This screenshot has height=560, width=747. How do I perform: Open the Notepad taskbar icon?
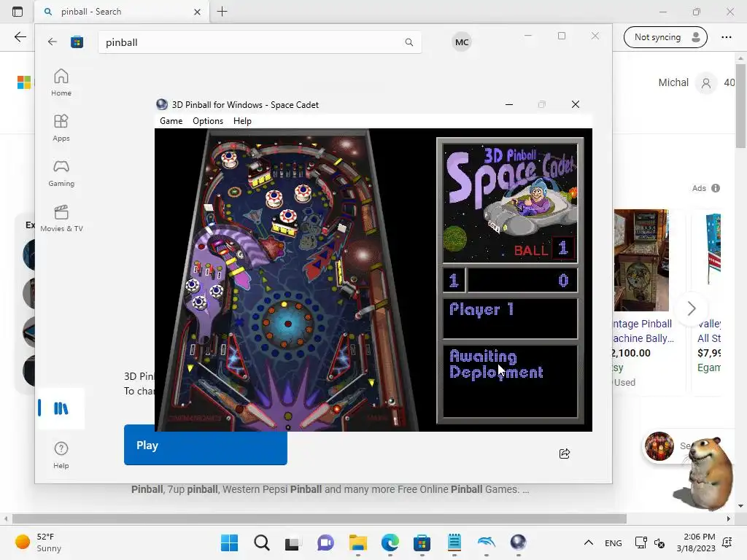pos(454,542)
